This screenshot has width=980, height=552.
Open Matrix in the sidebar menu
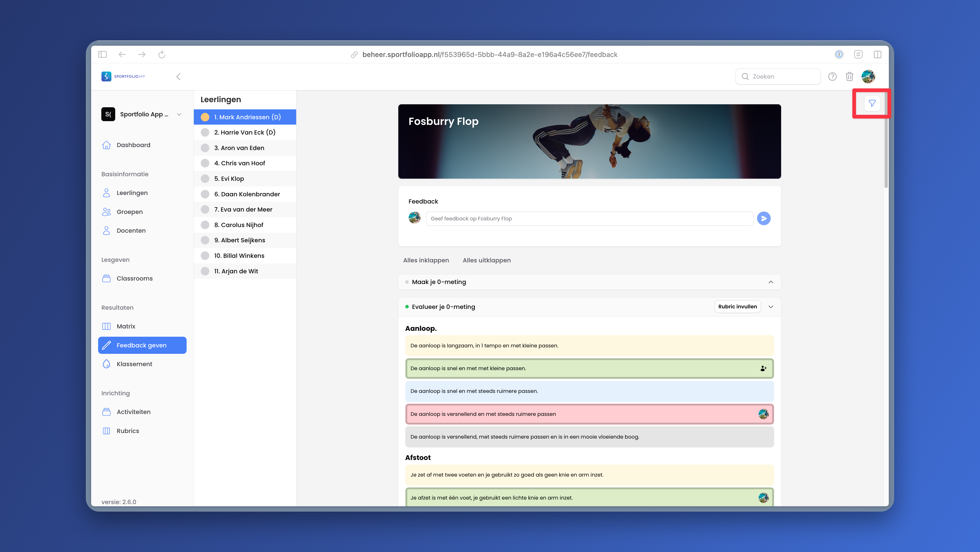126,326
